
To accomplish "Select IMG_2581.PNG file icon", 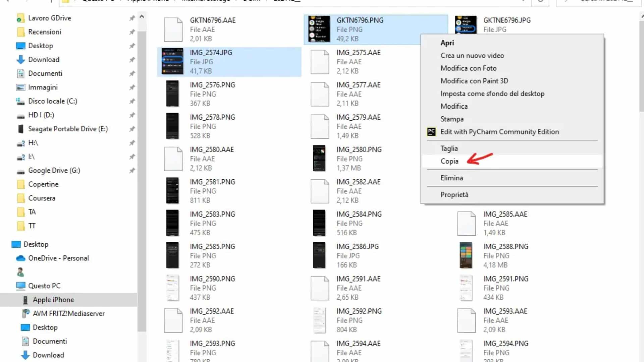I will click(172, 190).
